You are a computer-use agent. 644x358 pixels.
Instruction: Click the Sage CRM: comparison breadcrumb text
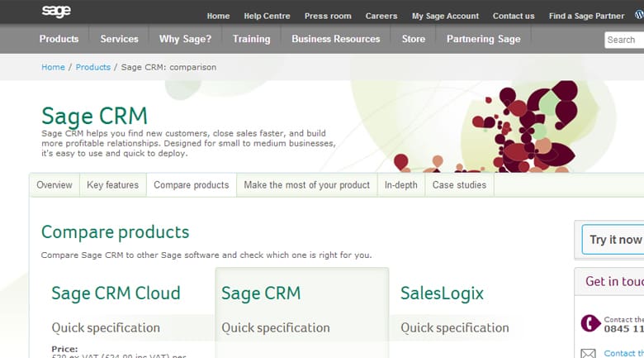(x=168, y=67)
